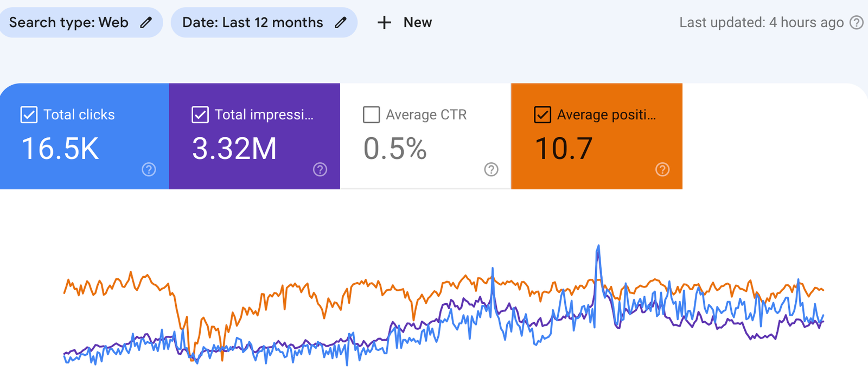The width and height of the screenshot is (868, 383).
Task: Open help icon on Average position card
Action: point(662,169)
